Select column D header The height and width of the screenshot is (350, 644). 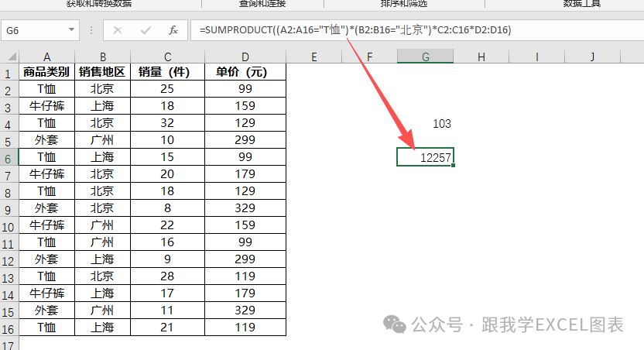click(245, 57)
